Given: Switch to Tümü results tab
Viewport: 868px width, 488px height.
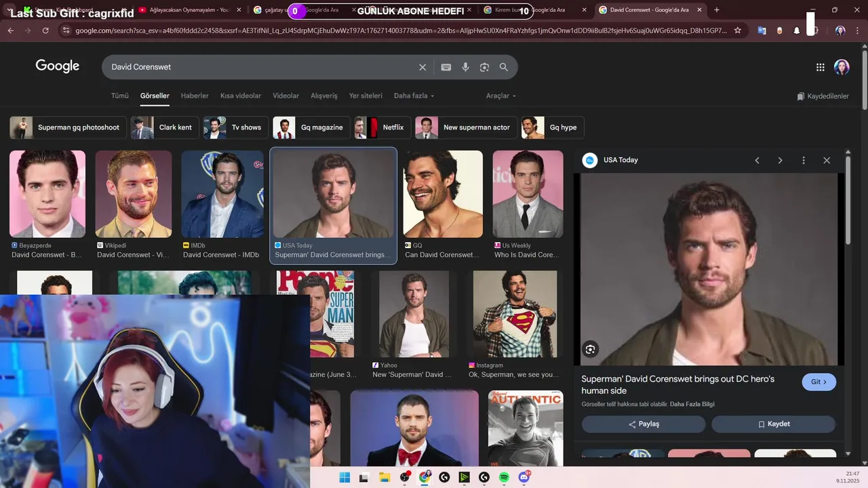Looking at the screenshot, I should click(120, 96).
